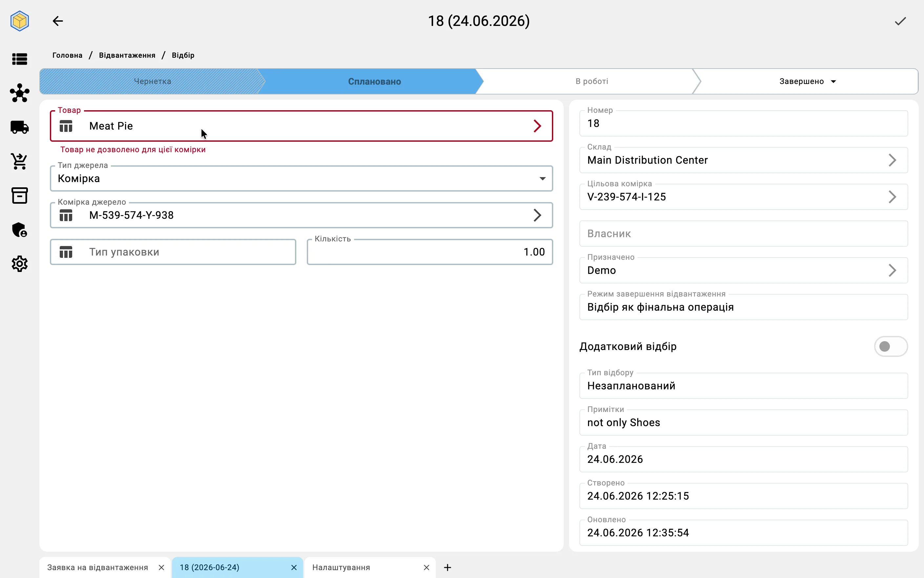Open Main Distribution Center chevron
Screen dimensions: 924x578
pos(892,160)
